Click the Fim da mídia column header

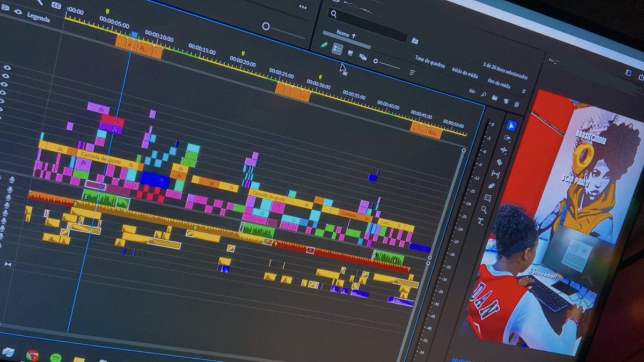(x=499, y=83)
